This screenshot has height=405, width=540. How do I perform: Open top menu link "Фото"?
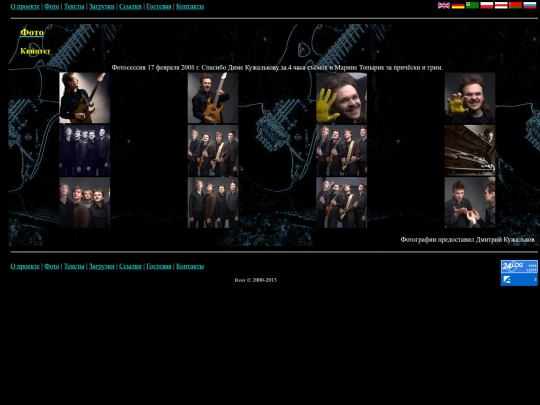point(52,7)
